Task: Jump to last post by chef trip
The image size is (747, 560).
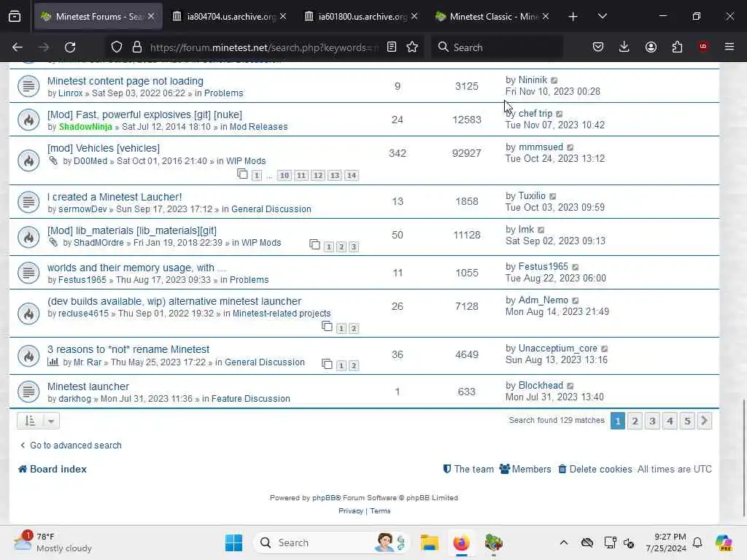Action: click(560, 114)
